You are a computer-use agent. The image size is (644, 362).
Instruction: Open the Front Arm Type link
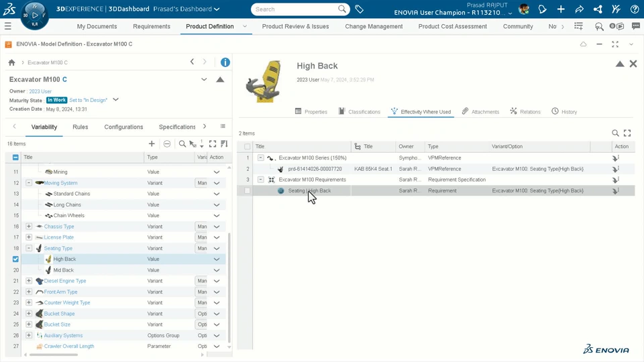[x=61, y=292]
